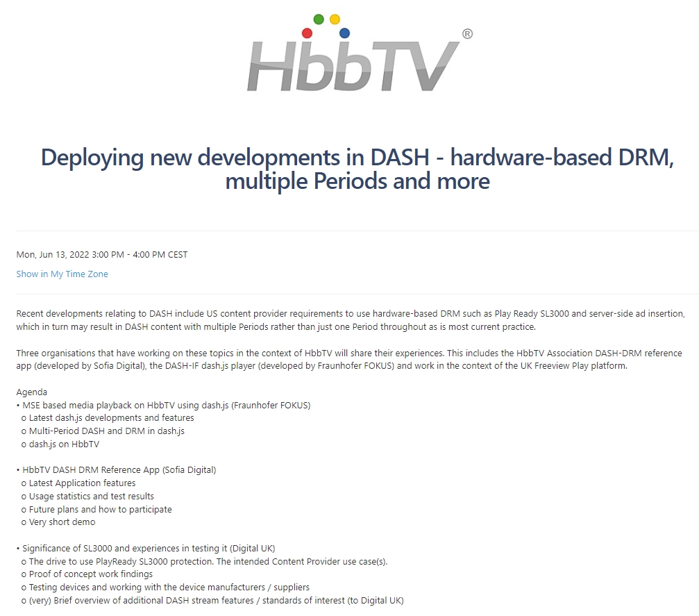Click the registered trademark symbol beside the logo
This screenshot has height=616, width=699.
[469, 34]
